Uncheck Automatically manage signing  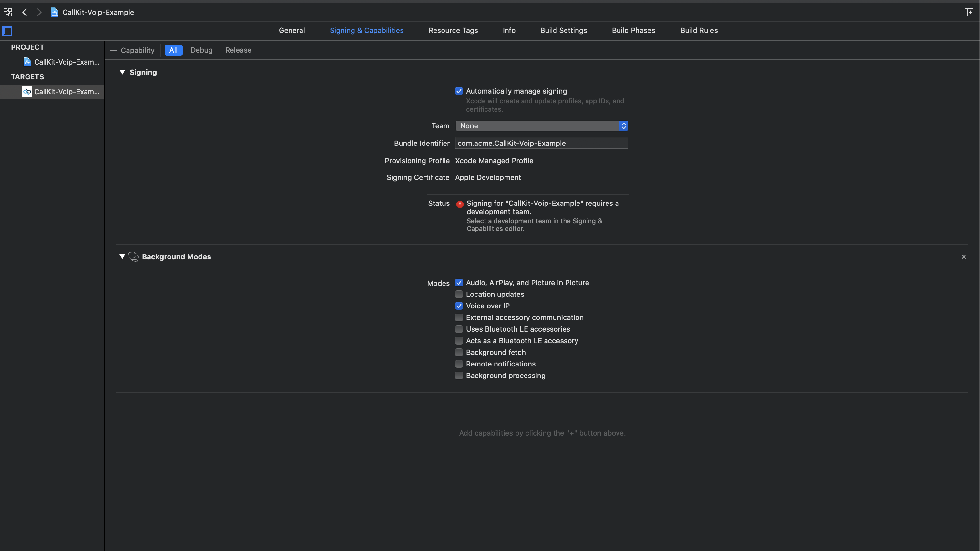459,91
